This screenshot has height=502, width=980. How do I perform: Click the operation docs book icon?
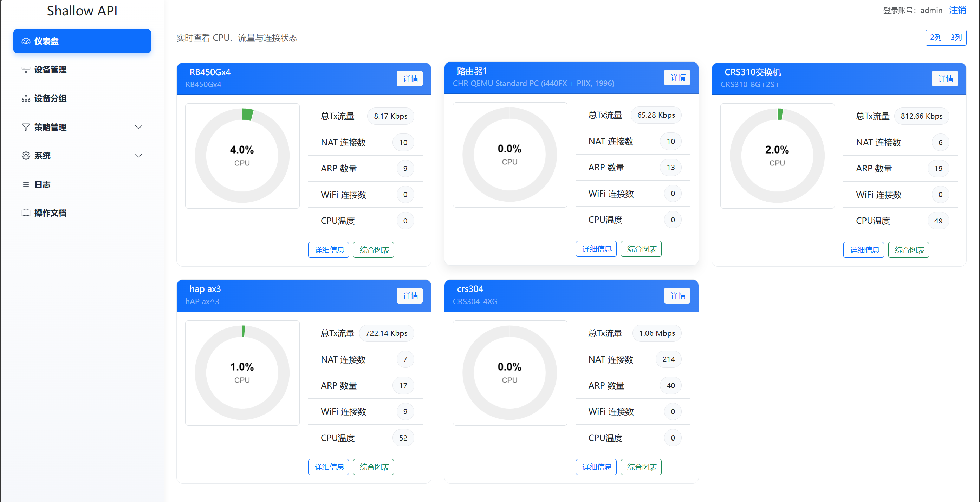26,213
